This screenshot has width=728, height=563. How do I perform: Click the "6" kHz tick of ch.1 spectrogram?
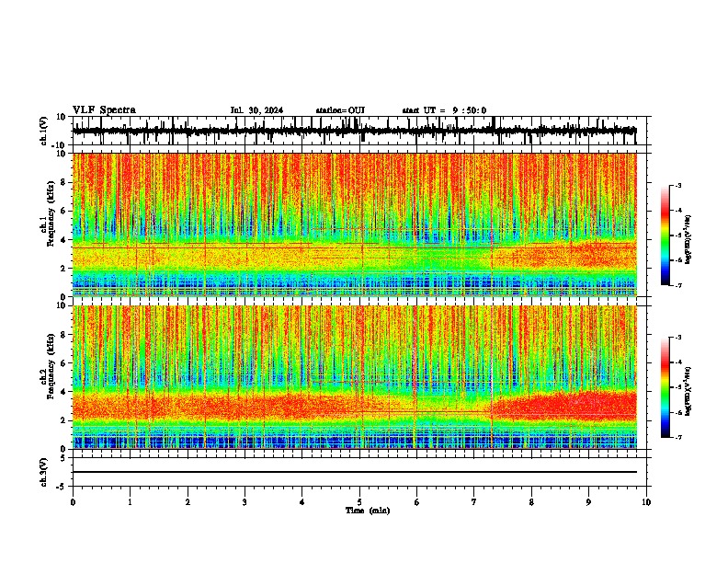(63, 212)
